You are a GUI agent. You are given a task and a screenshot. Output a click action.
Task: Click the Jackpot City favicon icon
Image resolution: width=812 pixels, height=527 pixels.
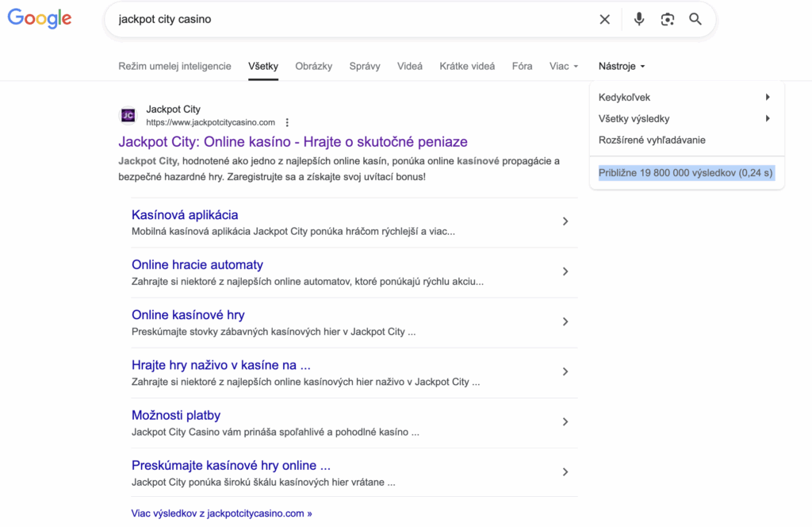tap(128, 115)
